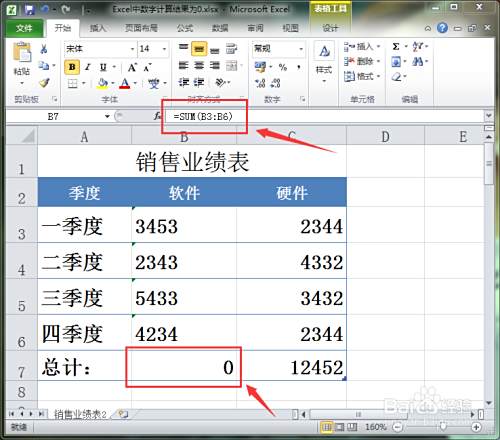Click the zoom slider handle
The height and width of the screenshot is (440, 500).
click(x=443, y=426)
